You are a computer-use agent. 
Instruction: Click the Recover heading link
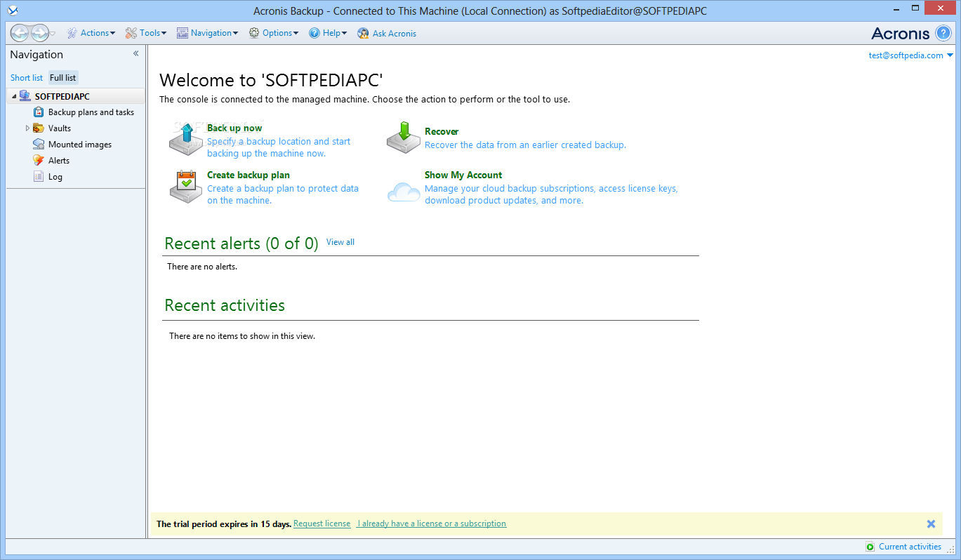[442, 131]
